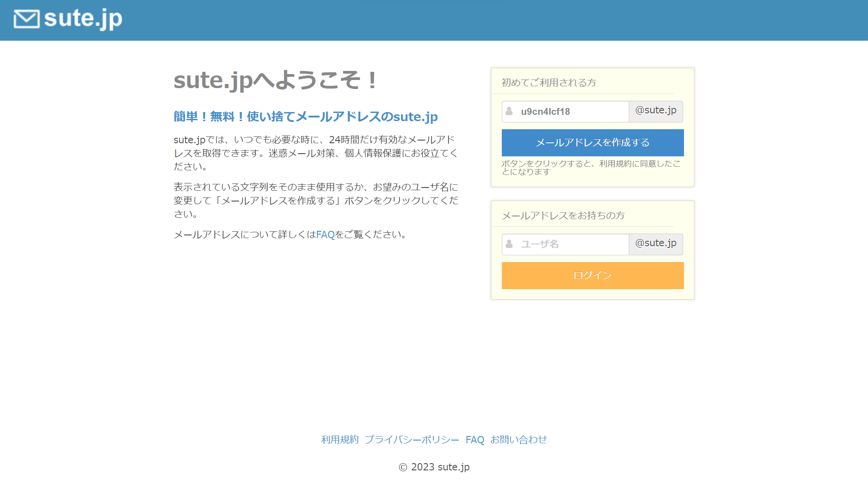This screenshot has width=868, height=488.
Task: Click the envelope icon in the header
Action: (x=26, y=19)
